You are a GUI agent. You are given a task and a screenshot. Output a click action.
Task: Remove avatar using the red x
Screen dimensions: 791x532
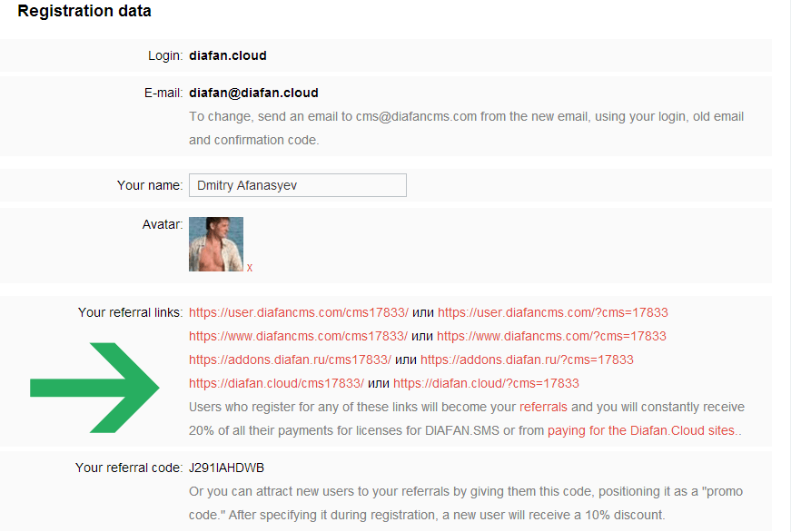(250, 268)
